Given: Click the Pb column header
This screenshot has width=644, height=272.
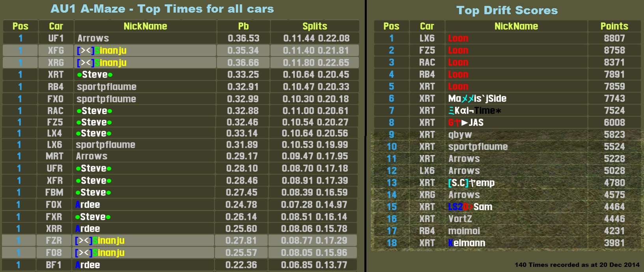Looking at the screenshot, I should [x=243, y=26].
